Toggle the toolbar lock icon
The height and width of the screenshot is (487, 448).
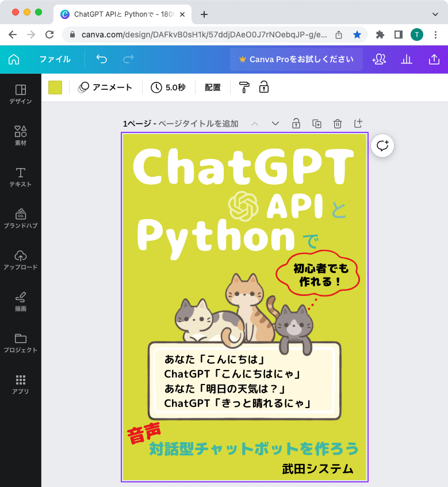click(264, 87)
